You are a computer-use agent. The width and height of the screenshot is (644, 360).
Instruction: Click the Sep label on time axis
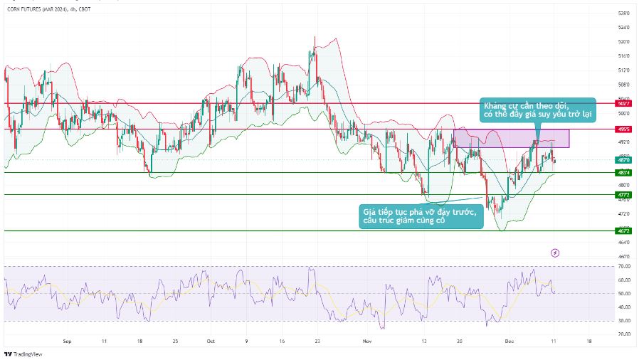(x=68, y=341)
